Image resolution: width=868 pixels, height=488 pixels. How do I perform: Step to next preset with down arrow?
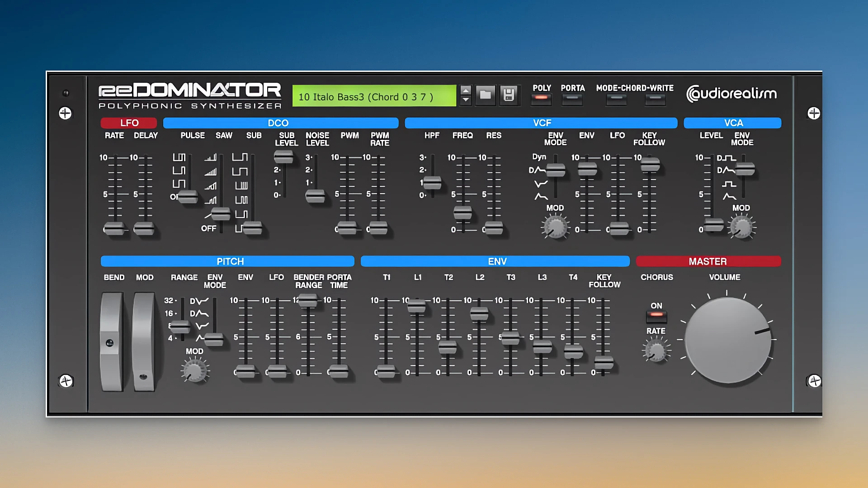tap(465, 100)
